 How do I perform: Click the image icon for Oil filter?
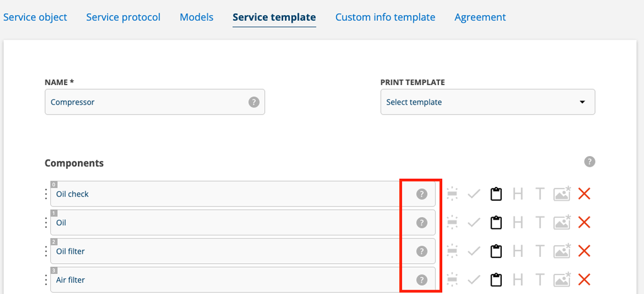point(562,251)
